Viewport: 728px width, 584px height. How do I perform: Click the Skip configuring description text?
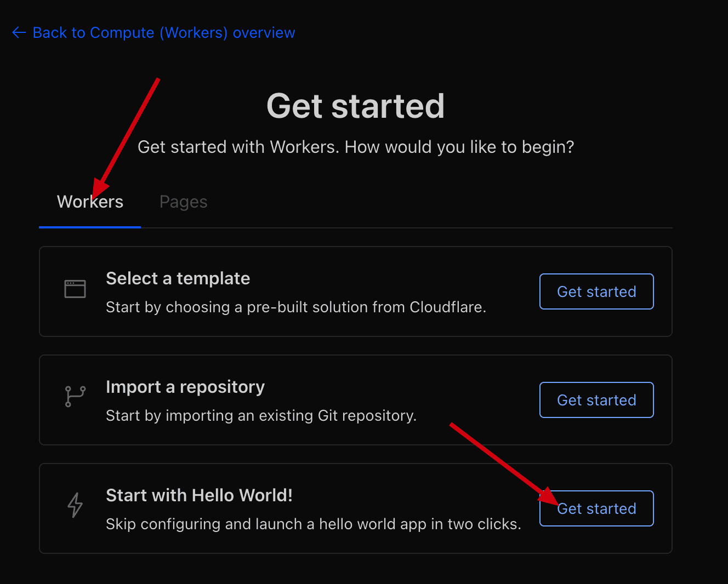313,524
